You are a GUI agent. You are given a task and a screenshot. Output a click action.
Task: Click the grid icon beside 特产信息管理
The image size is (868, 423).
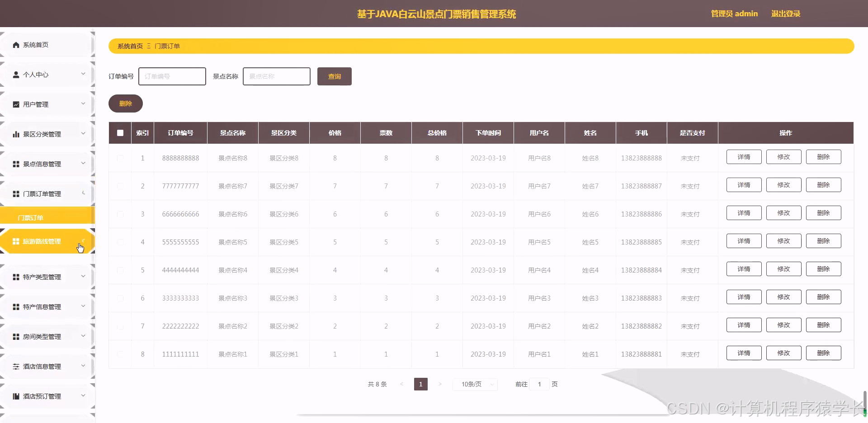tap(16, 307)
